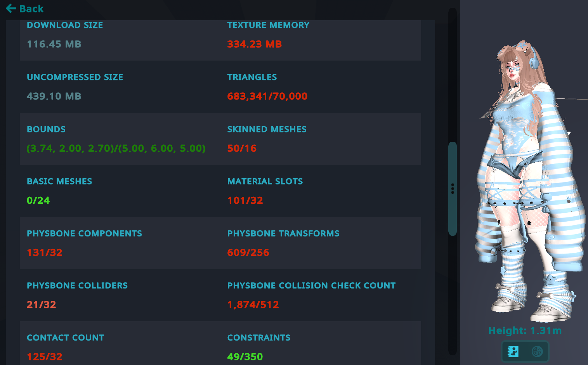Viewport: 588px width, 365px height.
Task: Click the three-dot divider handle
Action: (453, 189)
